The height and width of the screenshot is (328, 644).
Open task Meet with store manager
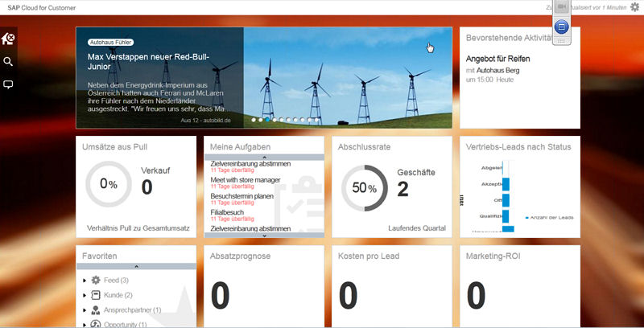246,180
